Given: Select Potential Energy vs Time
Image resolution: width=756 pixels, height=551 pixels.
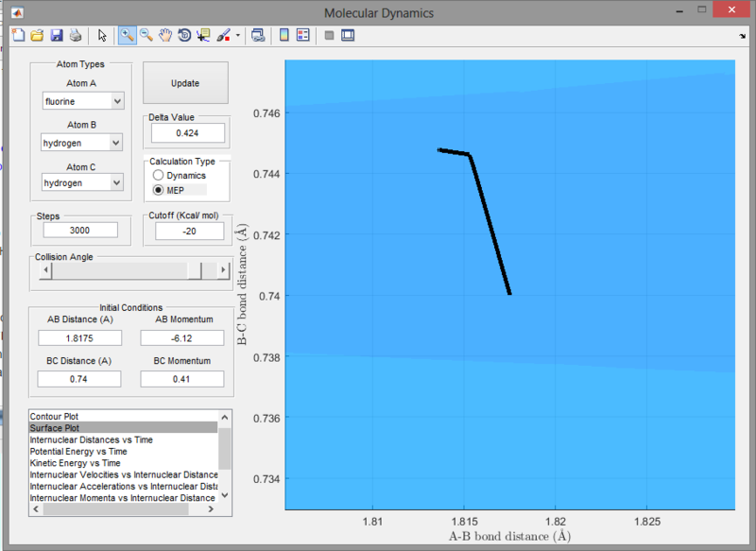Looking at the screenshot, I should pyautogui.click(x=124, y=451).
